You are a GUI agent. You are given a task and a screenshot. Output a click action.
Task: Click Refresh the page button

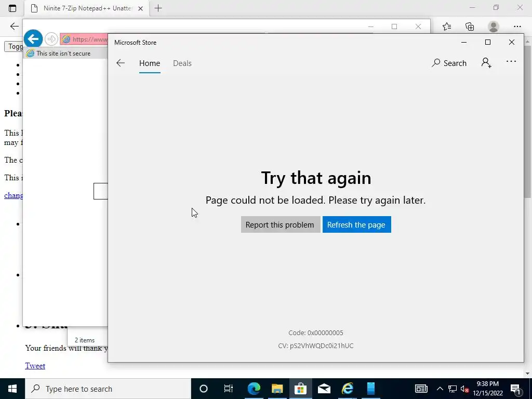[356, 224]
